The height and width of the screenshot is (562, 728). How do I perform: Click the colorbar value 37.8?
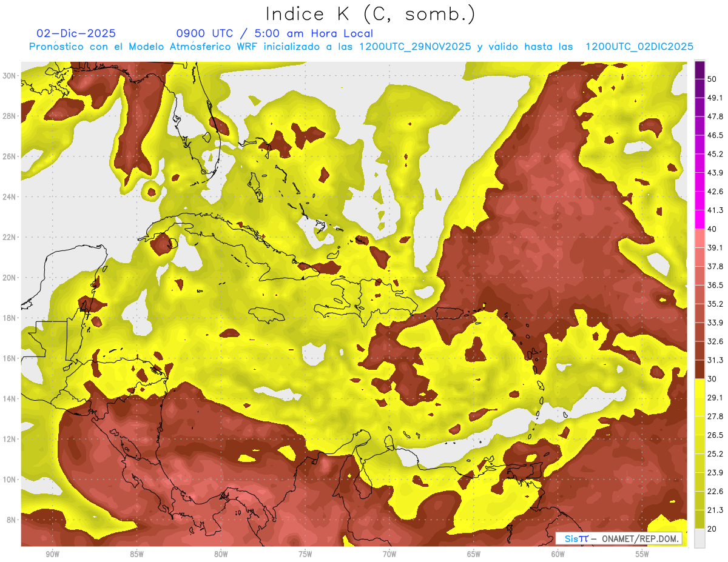(716, 266)
